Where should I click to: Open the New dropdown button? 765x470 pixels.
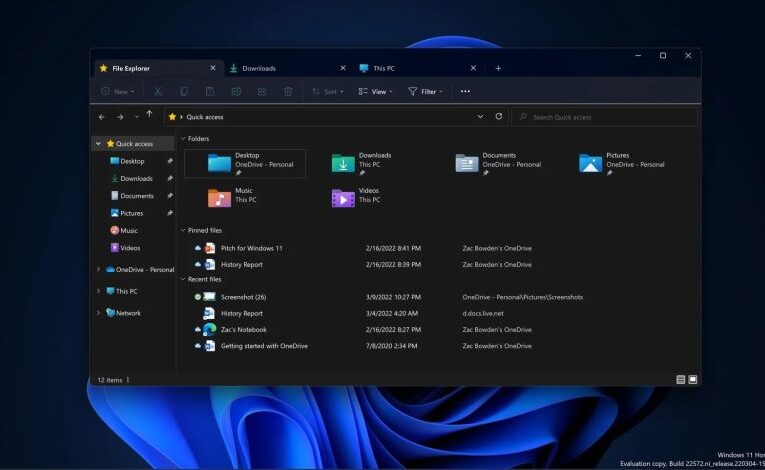point(118,91)
